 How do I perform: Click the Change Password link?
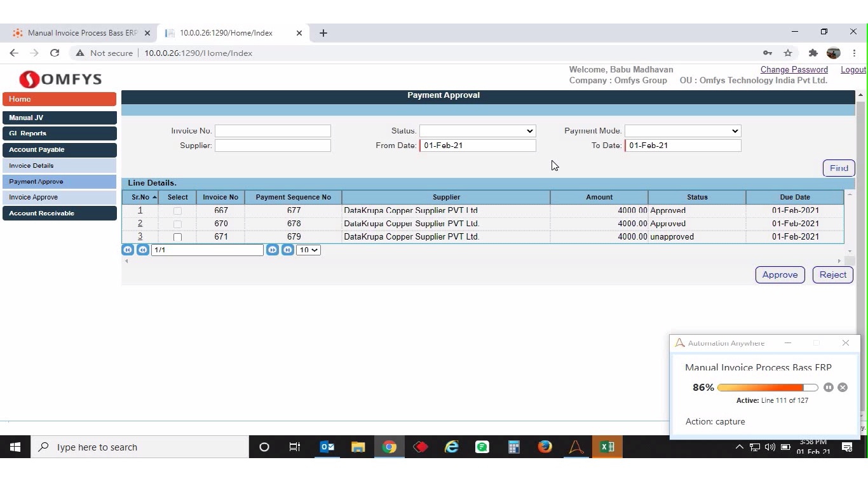pyautogui.click(x=794, y=70)
